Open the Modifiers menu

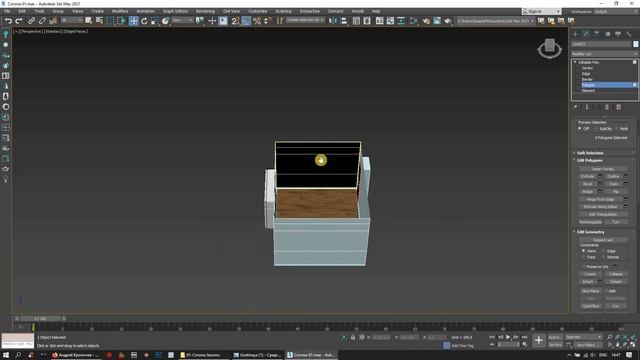(120, 11)
